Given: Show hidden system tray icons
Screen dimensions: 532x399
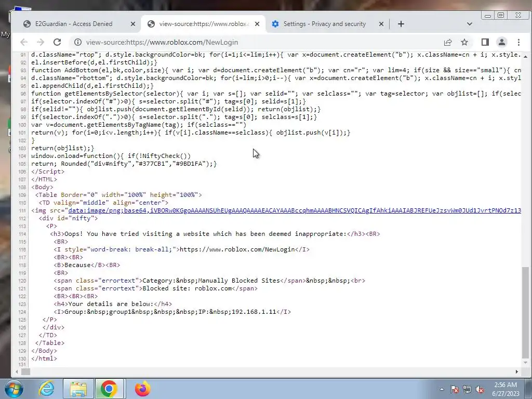Looking at the screenshot, I should click(x=442, y=389).
